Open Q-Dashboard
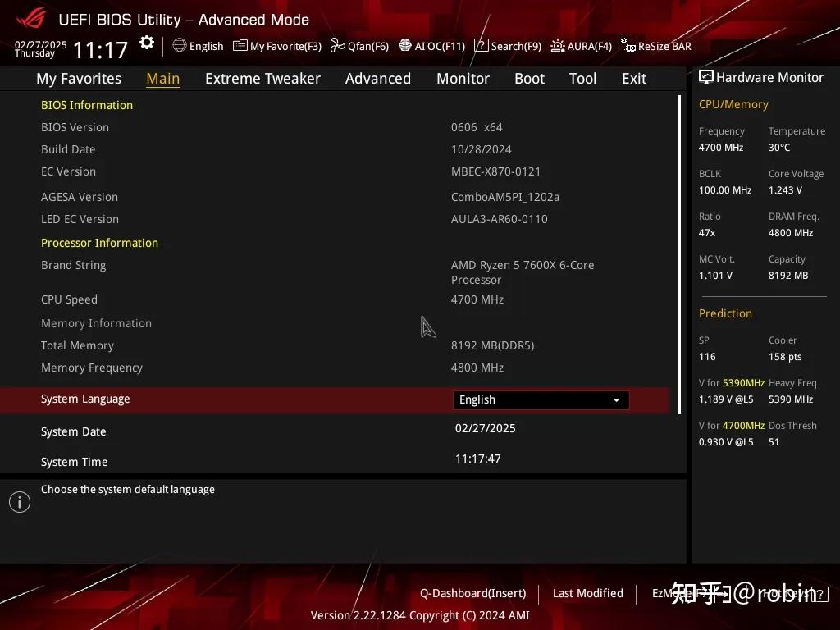 [472, 593]
